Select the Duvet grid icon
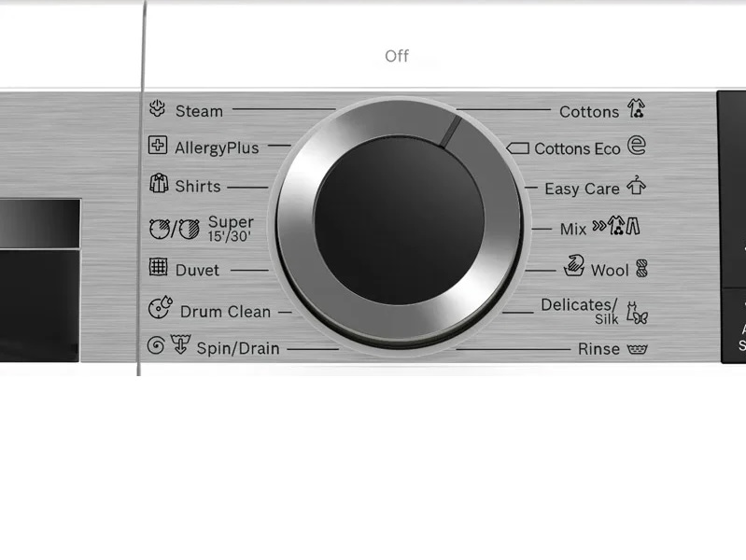746x560 pixels. (x=158, y=267)
